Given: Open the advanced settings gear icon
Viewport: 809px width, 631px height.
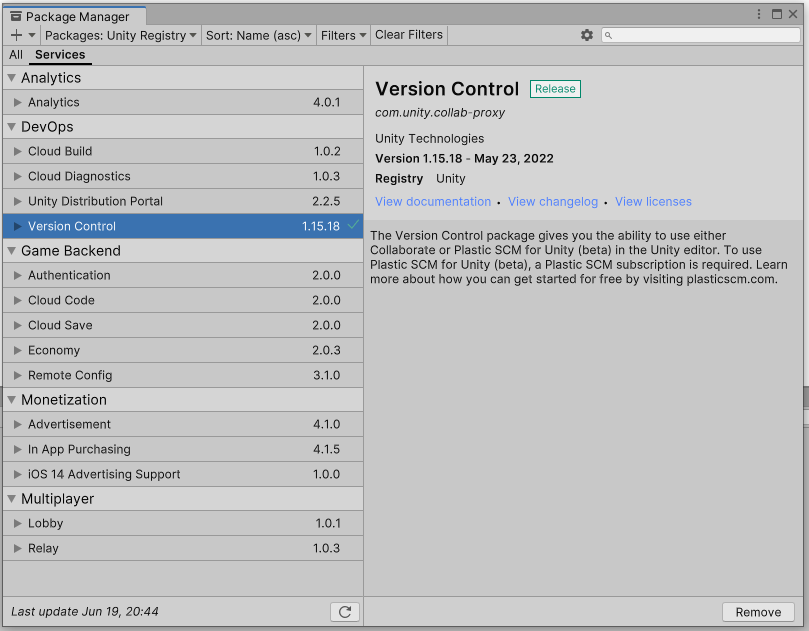Looking at the screenshot, I should tap(587, 35).
